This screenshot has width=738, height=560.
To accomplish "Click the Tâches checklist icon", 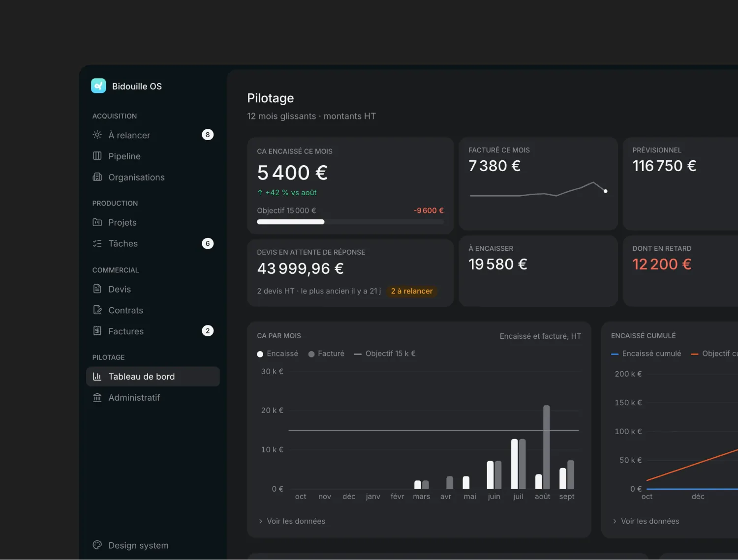I will tap(97, 243).
